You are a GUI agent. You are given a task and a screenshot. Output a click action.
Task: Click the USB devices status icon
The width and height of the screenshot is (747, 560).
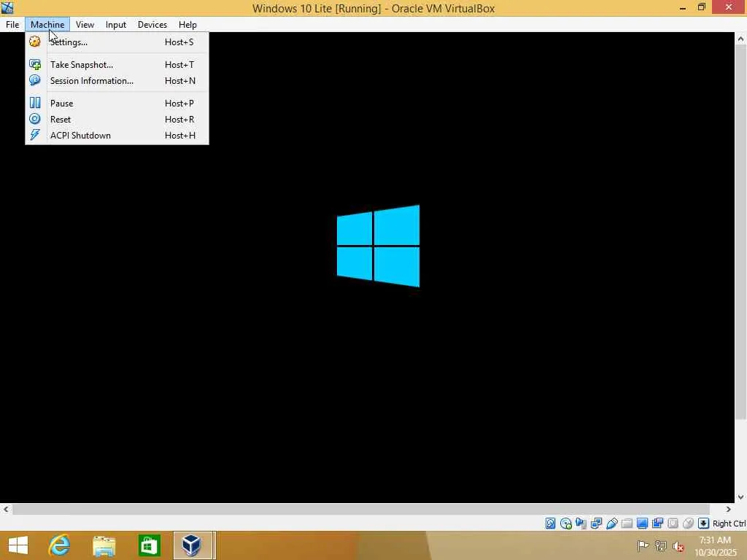[612, 524]
